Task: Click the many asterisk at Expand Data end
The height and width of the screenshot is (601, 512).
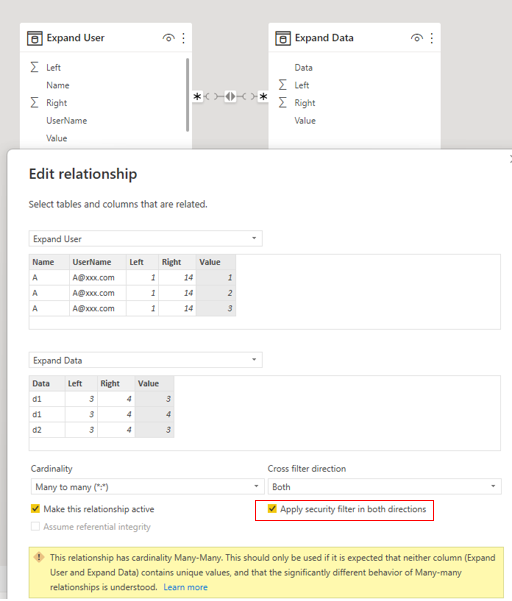Action: 263,97
